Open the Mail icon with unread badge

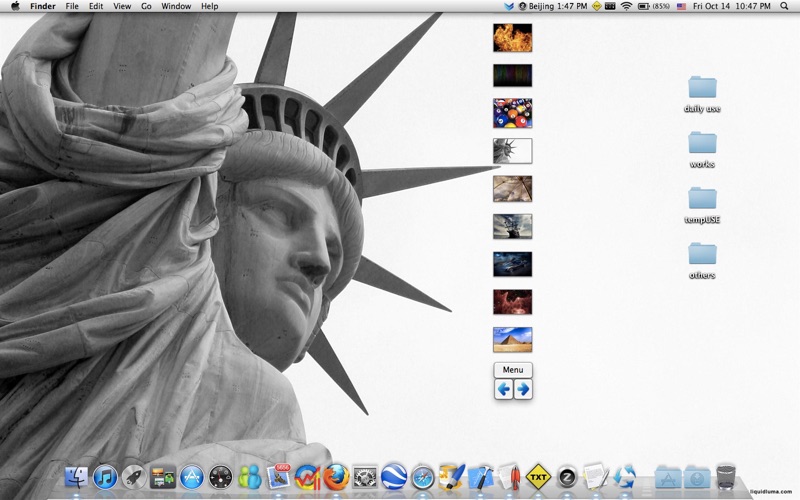[x=278, y=477]
